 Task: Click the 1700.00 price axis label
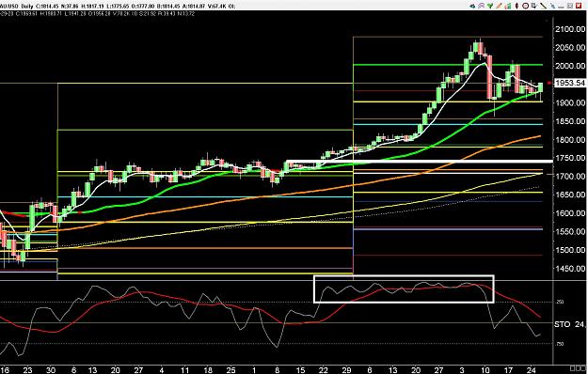pyautogui.click(x=570, y=177)
